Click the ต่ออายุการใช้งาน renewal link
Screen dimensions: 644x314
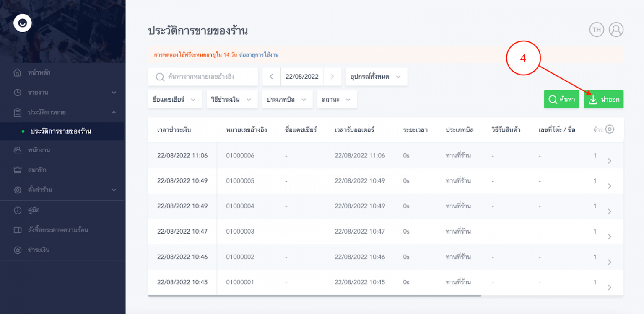click(259, 54)
